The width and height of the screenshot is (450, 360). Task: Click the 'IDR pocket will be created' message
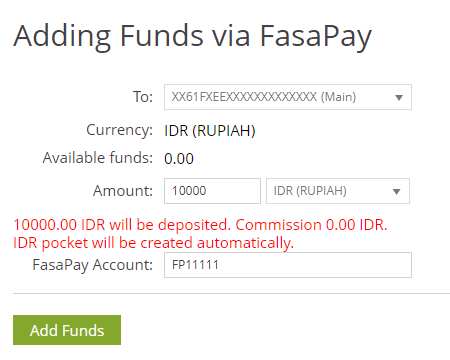pos(153,243)
